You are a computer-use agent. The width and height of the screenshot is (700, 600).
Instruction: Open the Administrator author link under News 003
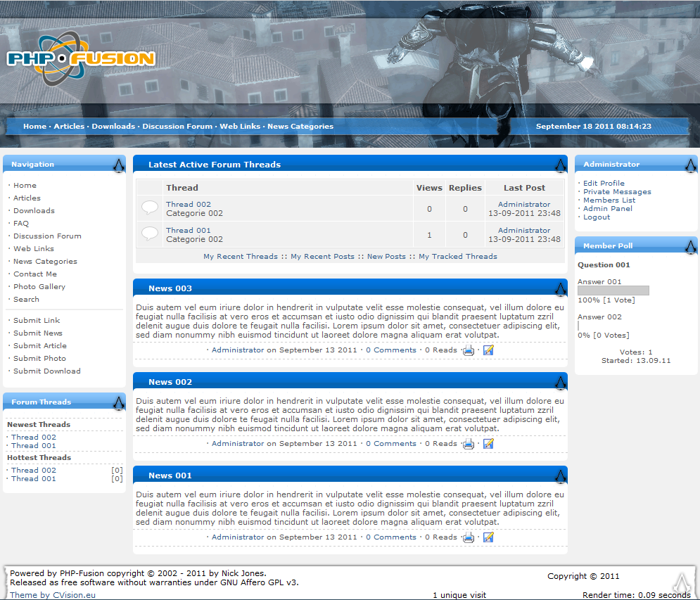[x=238, y=350]
